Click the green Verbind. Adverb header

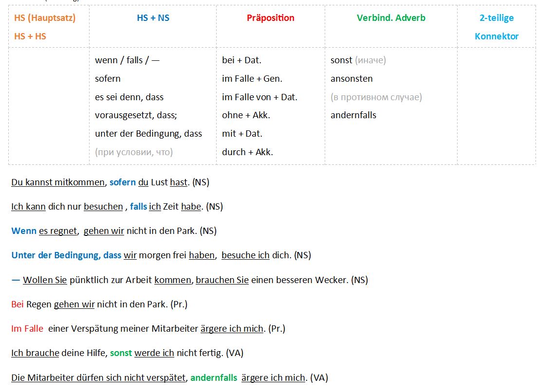tap(391, 18)
